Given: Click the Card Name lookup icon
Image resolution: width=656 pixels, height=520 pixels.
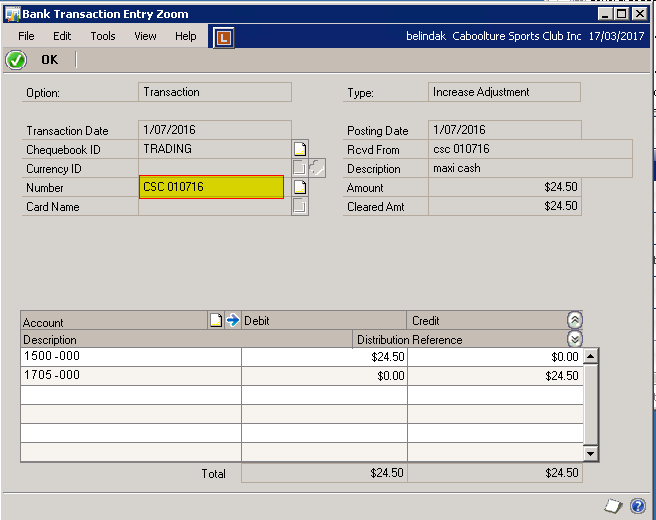Looking at the screenshot, I should (299, 206).
